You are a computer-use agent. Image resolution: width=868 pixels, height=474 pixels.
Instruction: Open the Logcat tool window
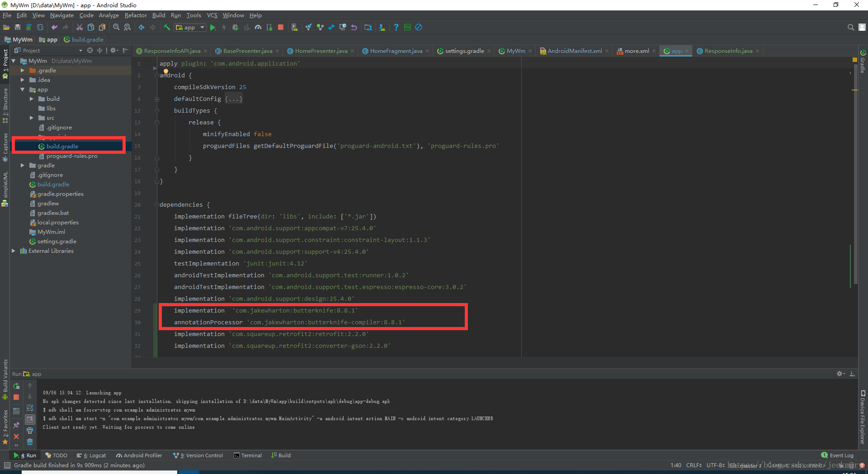[x=91, y=455]
